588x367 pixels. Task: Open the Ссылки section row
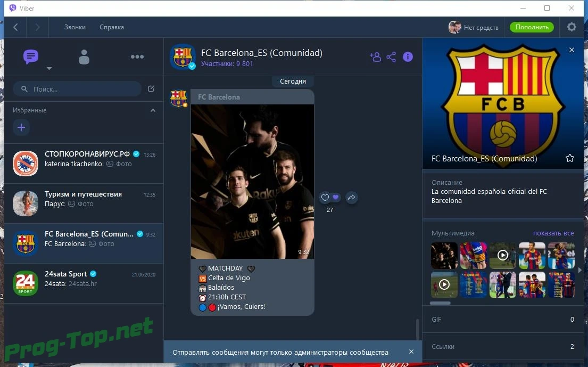coord(503,346)
